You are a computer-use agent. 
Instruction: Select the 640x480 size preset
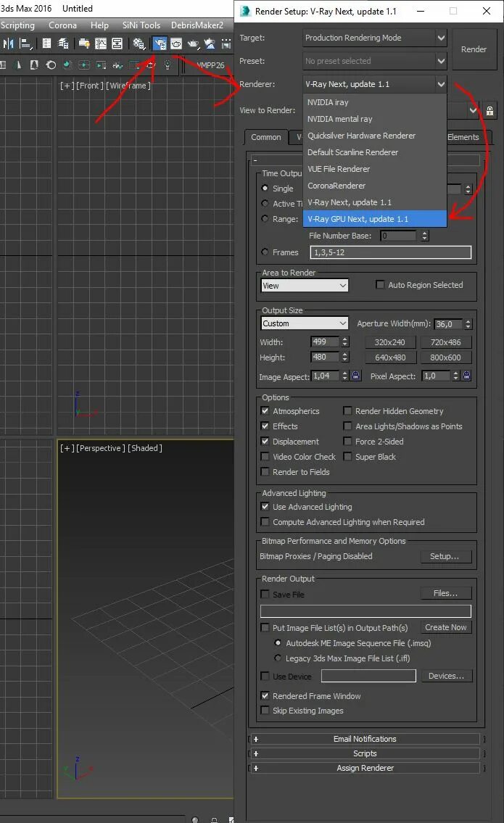point(390,357)
